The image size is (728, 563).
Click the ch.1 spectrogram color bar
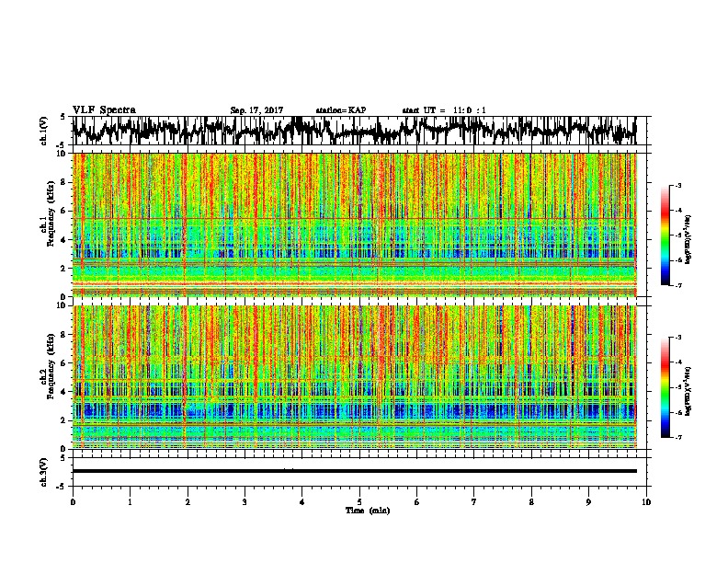point(665,236)
